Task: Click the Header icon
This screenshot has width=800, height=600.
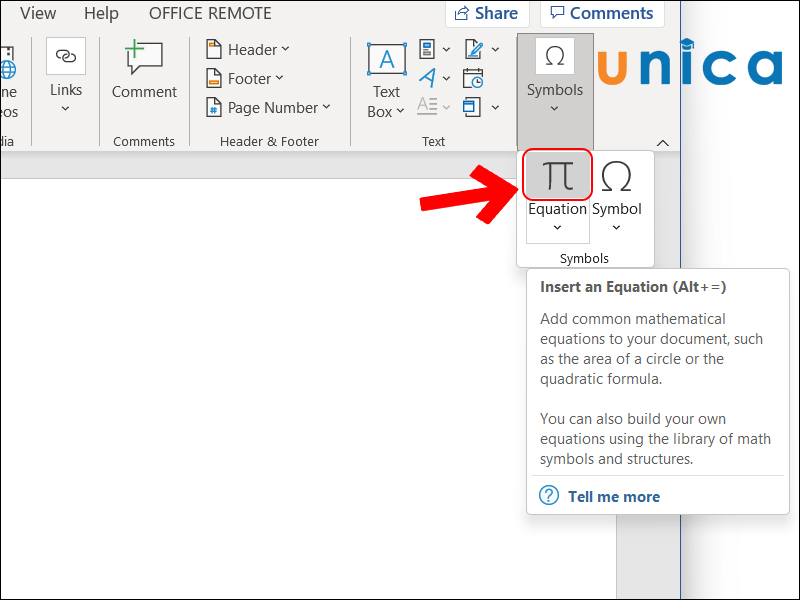Action: click(214, 49)
